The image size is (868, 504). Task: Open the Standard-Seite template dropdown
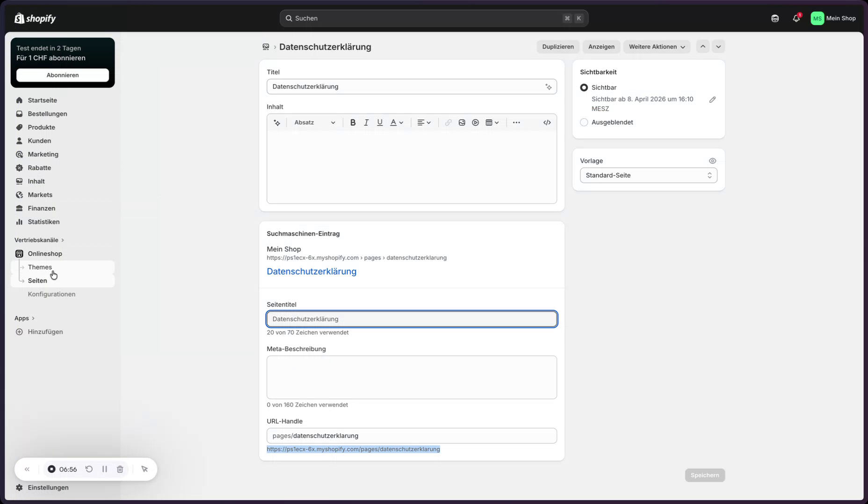tap(648, 175)
